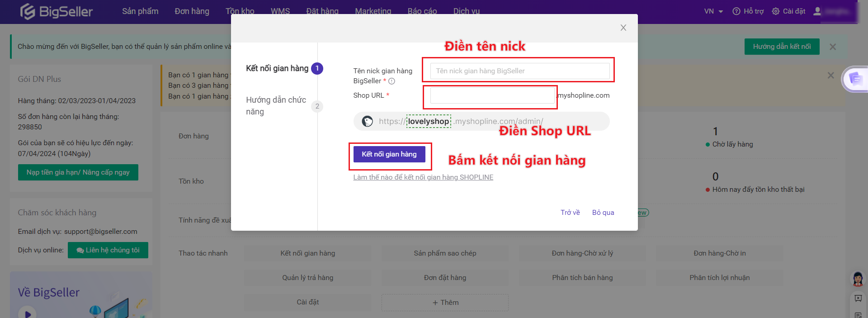Open quick action Phân tích lợi nhuận
Image resolution: width=868 pixels, height=318 pixels.
click(720, 278)
